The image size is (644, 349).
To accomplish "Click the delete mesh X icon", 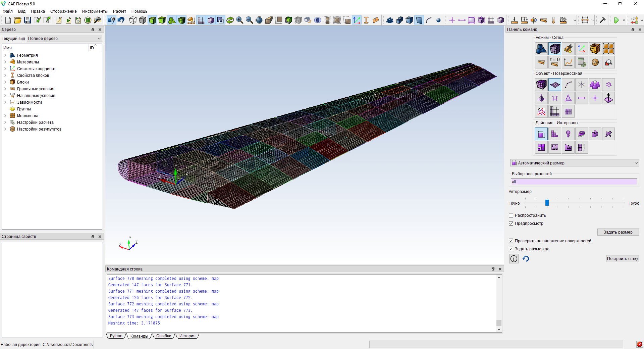I will point(608,134).
